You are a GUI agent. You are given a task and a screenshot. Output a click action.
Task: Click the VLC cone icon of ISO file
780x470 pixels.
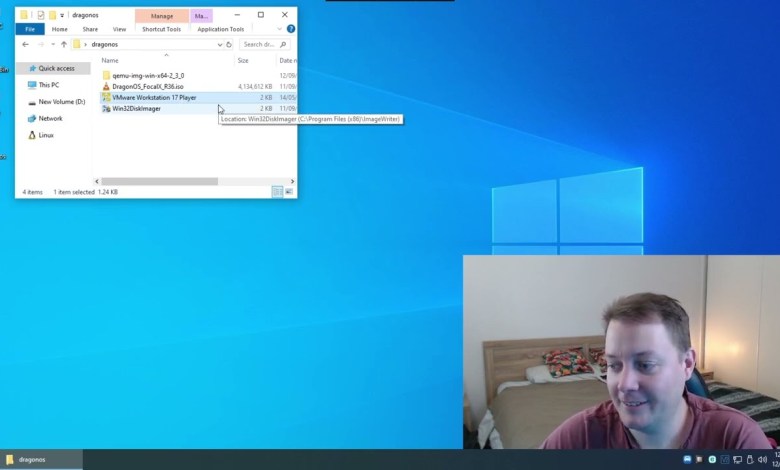tap(106, 87)
